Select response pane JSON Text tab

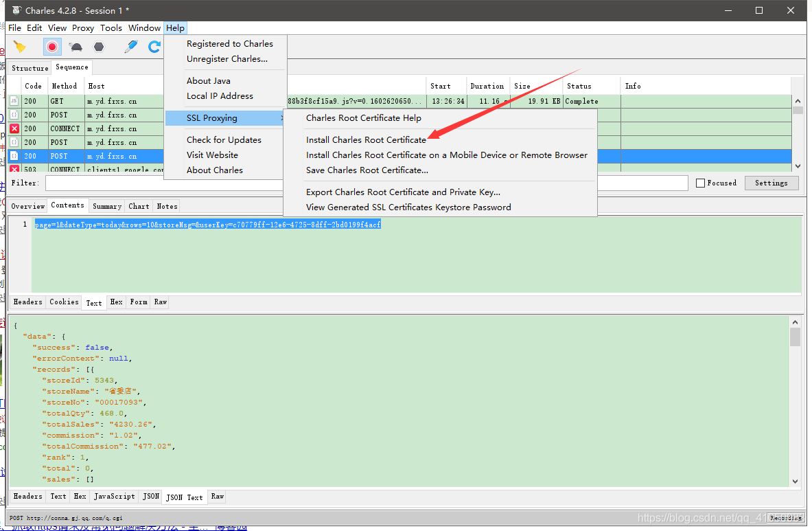coord(185,497)
